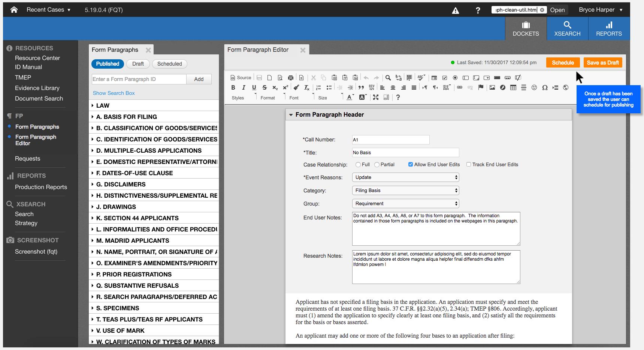644x350 pixels.
Task: Click the New Page icon in toolbar
Action: [x=269, y=78]
